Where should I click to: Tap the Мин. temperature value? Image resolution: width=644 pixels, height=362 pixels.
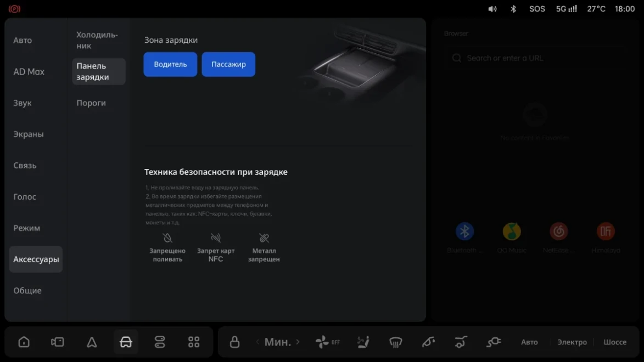(278, 342)
